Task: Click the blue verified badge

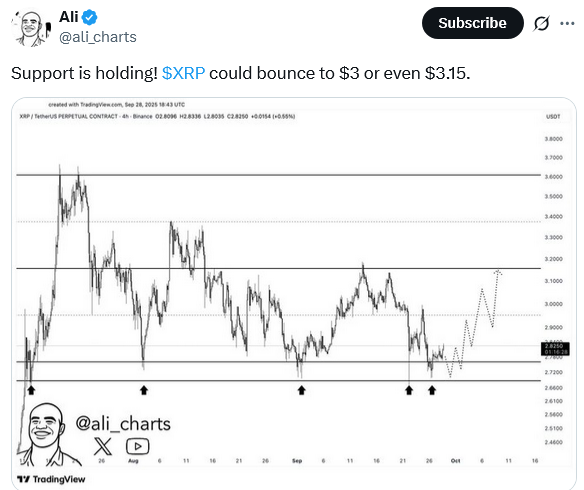Action: (x=90, y=17)
